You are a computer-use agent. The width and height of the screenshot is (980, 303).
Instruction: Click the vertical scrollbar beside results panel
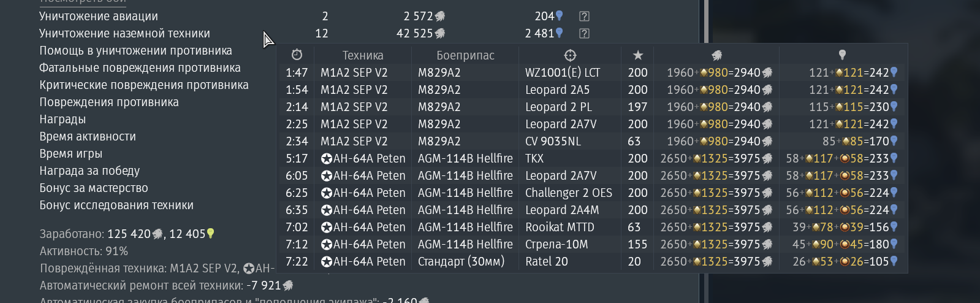(706, 151)
